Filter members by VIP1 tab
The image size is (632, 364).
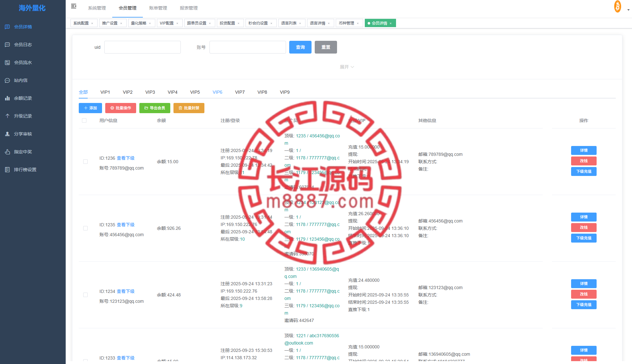click(x=105, y=92)
